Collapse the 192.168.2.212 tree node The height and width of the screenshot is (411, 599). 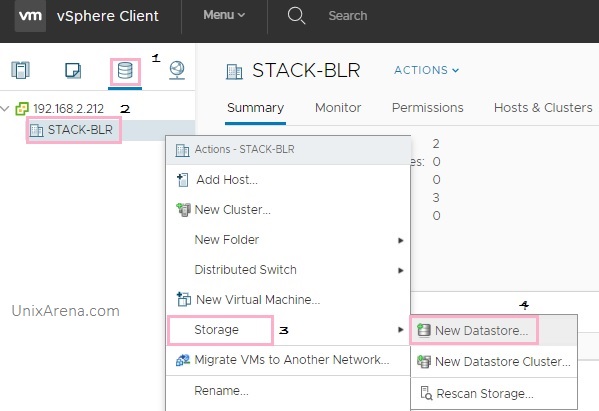(x=5, y=108)
